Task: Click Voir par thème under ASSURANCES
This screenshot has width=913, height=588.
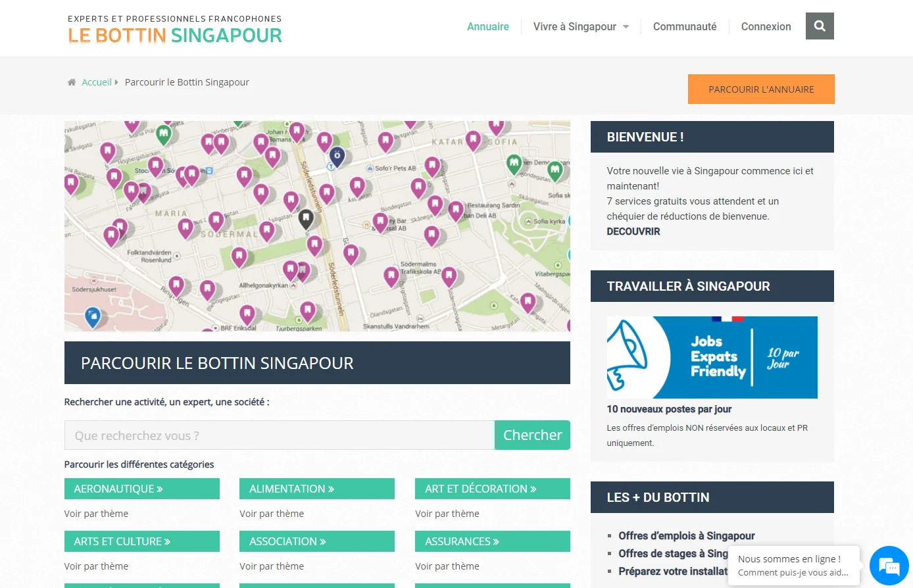Action: (447, 566)
